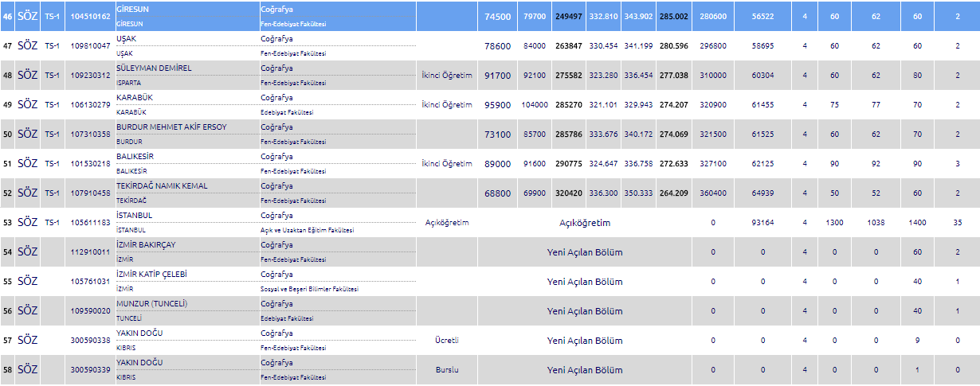Click the Açıköğretim type cell for İstanbul

pyautogui.click(x=446, y=223)
